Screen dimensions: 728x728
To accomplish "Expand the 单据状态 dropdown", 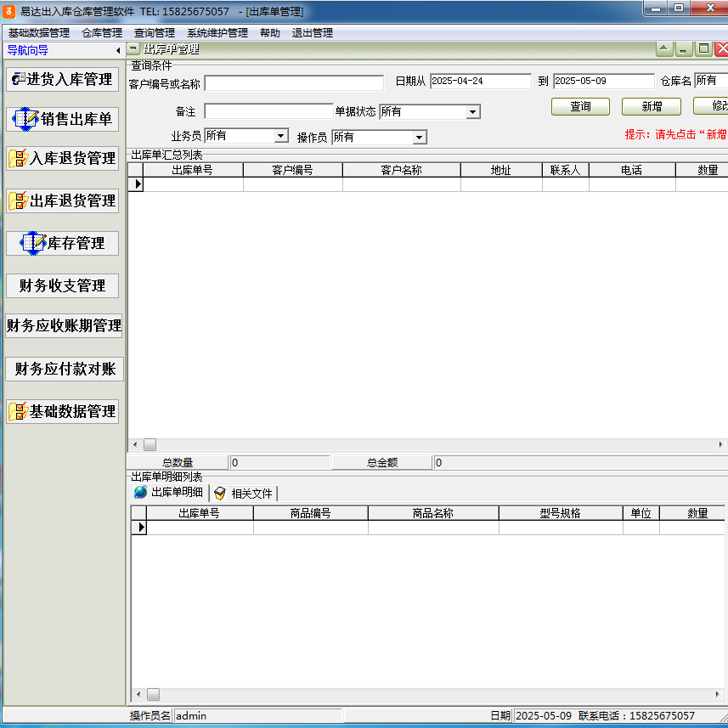I will pyautogui.click(x=472, y=111).
